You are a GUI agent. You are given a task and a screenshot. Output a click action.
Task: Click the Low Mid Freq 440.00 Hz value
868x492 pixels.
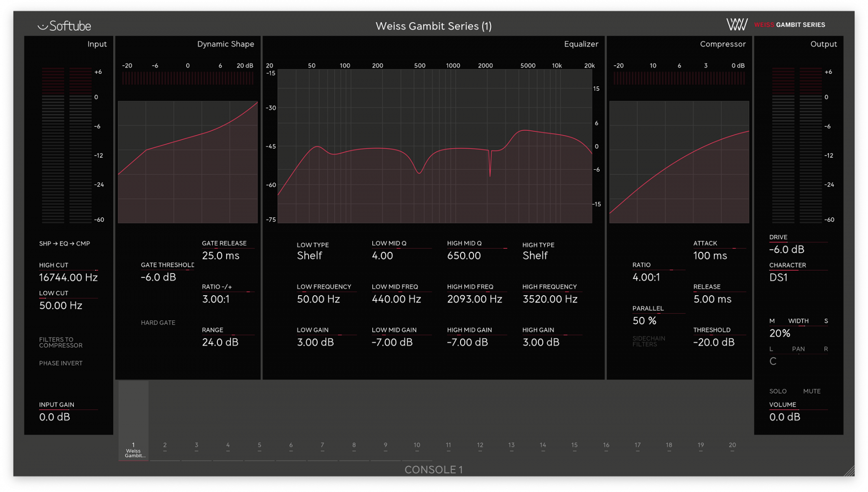(x=396, y=299)
